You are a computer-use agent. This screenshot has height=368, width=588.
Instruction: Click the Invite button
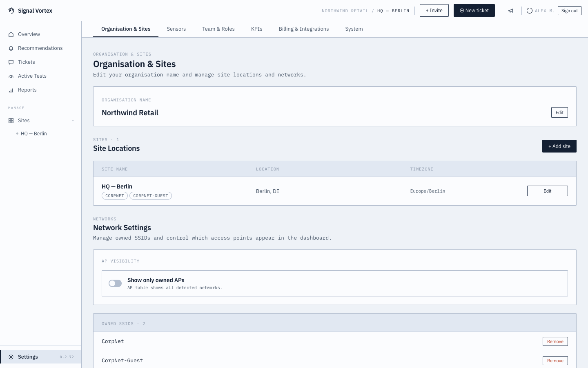coord(434,11)
